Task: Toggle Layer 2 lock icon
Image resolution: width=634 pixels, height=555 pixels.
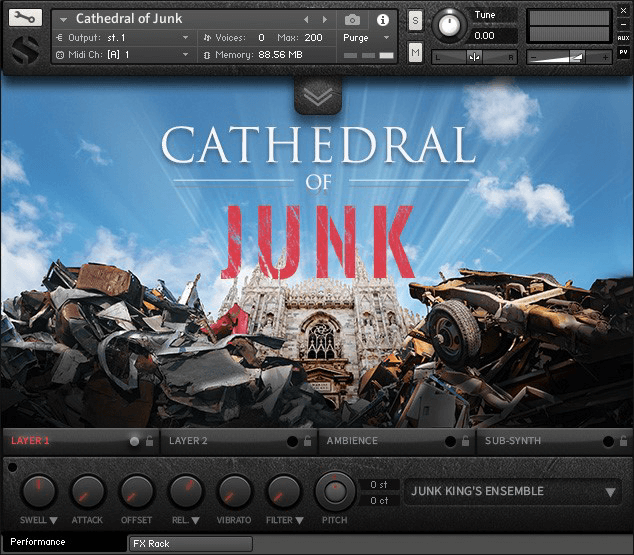Action: (307, 441)
